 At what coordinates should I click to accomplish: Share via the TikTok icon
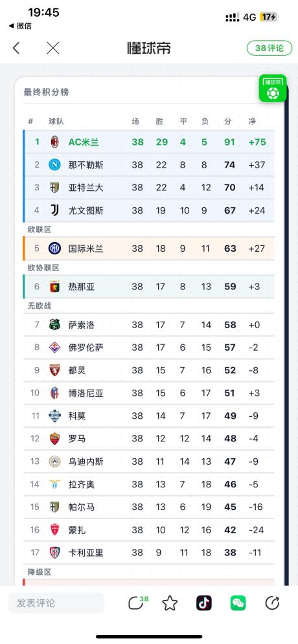click(x=204, y=603)
